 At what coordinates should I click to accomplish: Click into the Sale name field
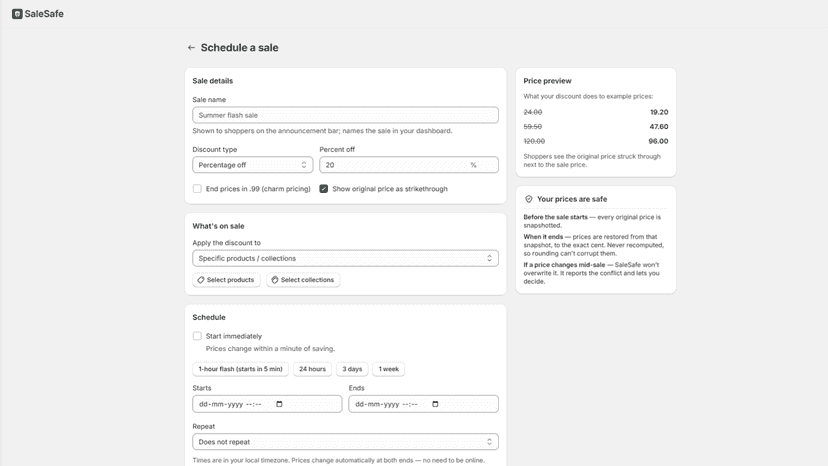(x=345, y=115)
